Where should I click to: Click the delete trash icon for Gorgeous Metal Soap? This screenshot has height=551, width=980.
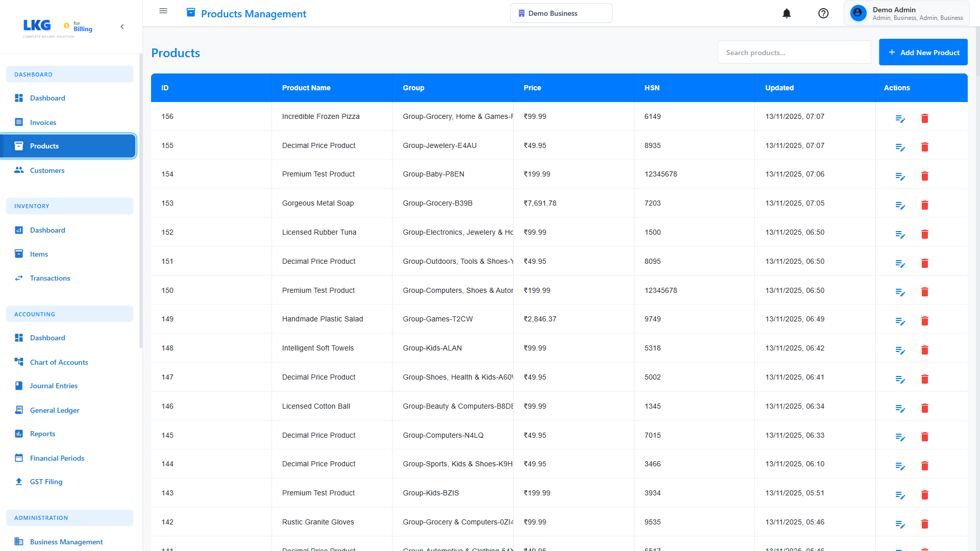925,205
